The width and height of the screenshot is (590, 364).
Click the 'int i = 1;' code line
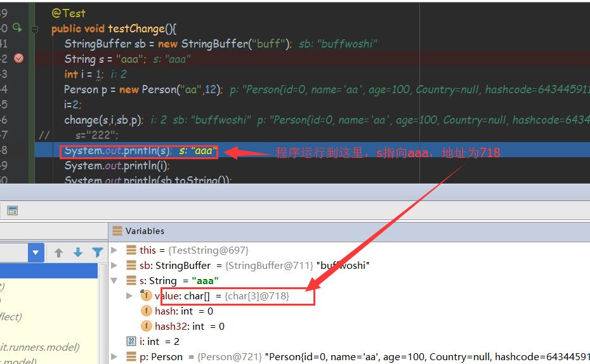[x=83, y=74]
